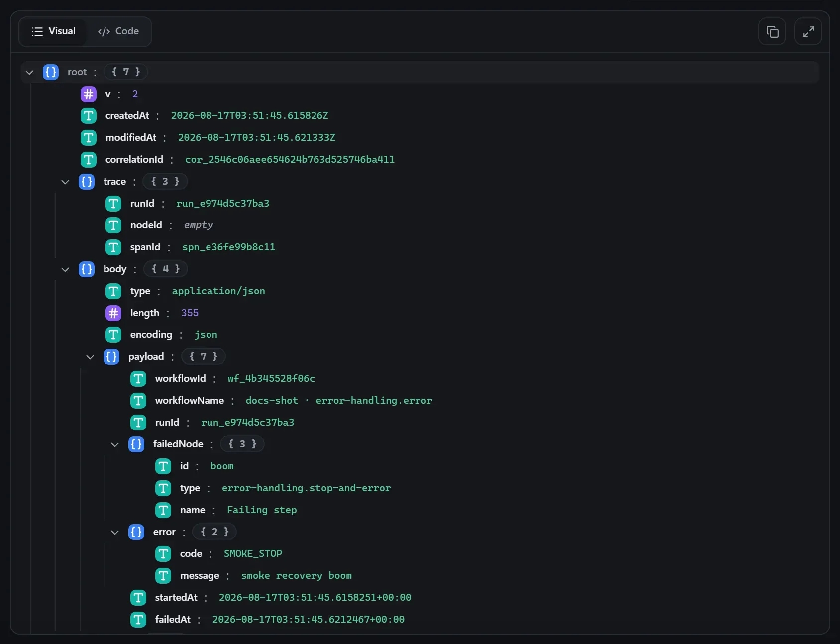
Task: Click the payload { 7 } count badge
Action: [x=204, y=357]
